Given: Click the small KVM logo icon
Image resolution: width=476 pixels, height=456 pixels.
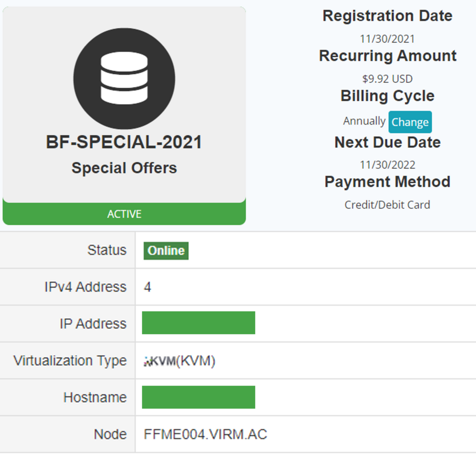Looking at the screenshot, I should (x=159, y=361).
